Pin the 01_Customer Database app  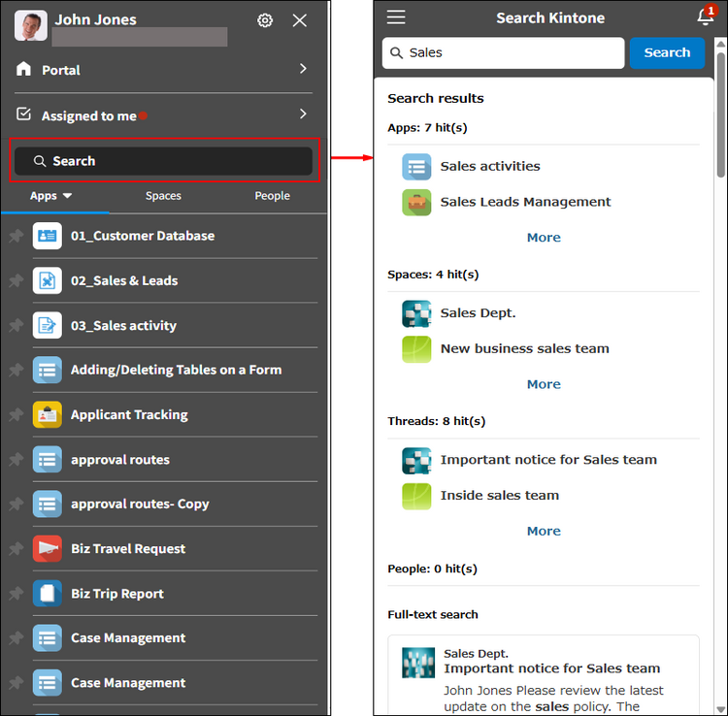[x=17, y=236]
